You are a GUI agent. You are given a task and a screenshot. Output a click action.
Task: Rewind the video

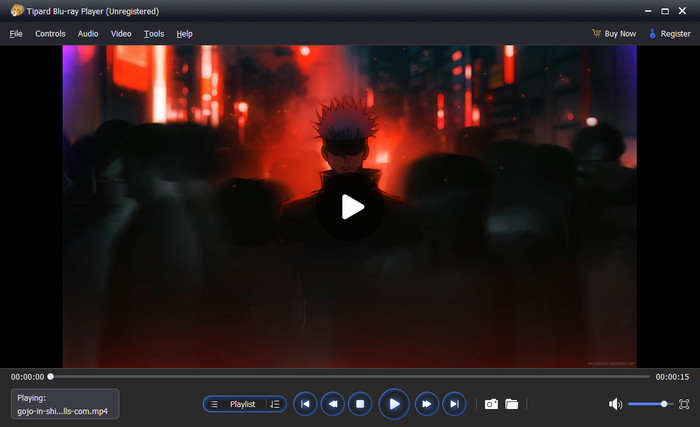click(x=333, y=404)
